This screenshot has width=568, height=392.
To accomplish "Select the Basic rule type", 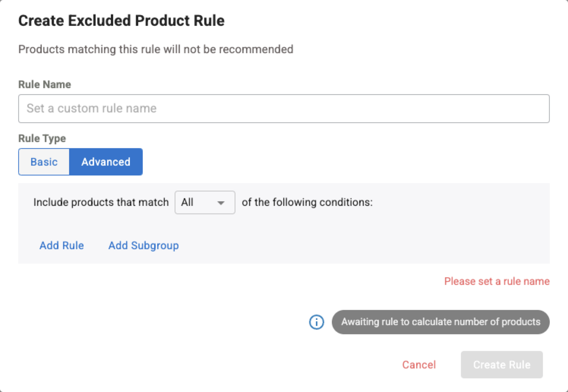I will point(44,162).
